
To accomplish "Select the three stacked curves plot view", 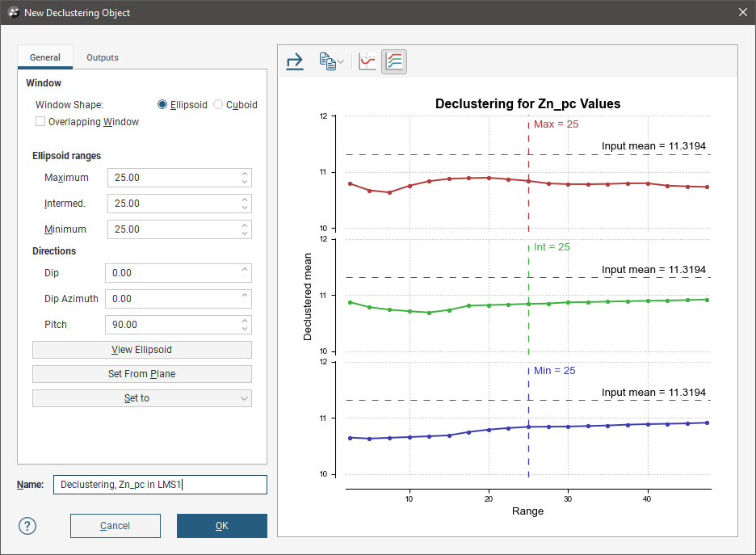I will [x=394, y=61].
